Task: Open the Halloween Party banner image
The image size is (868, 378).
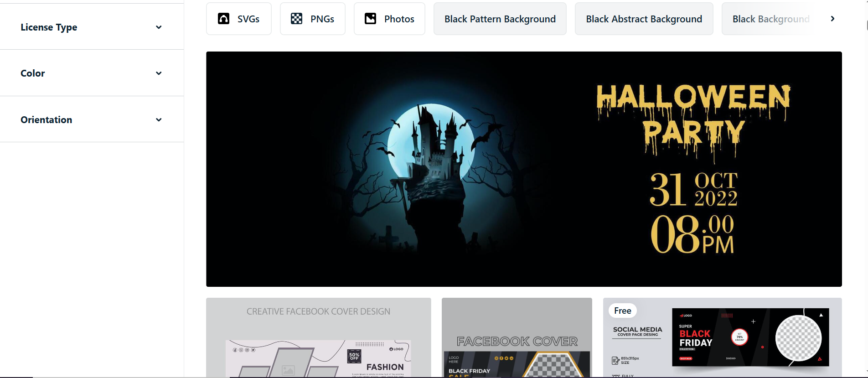Action: 524,169
